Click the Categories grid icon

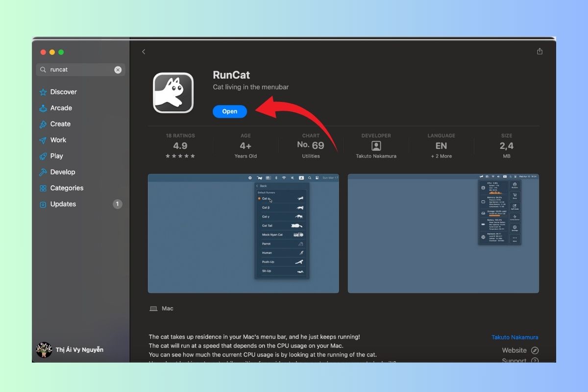(43, 188)
